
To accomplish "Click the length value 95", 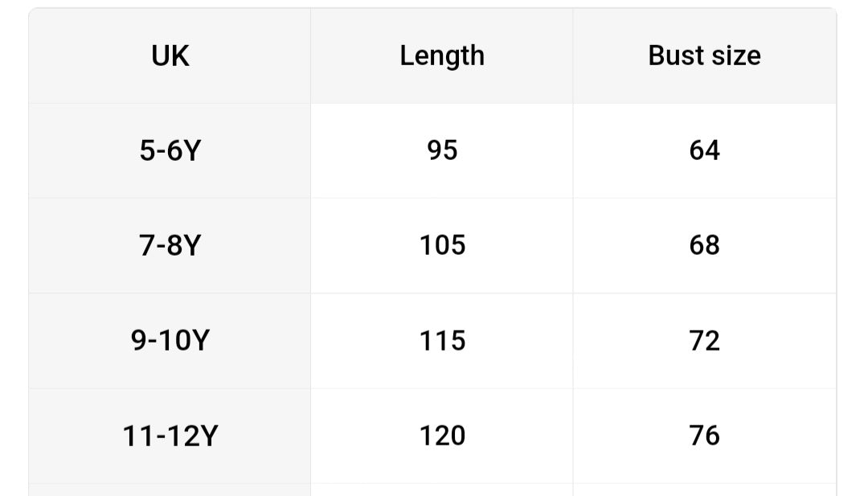I will point(442,150).
